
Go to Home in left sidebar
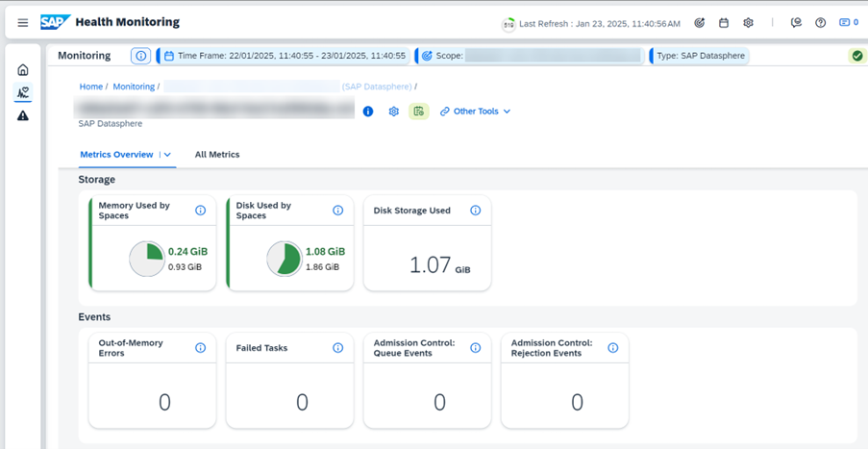(23, 70)
